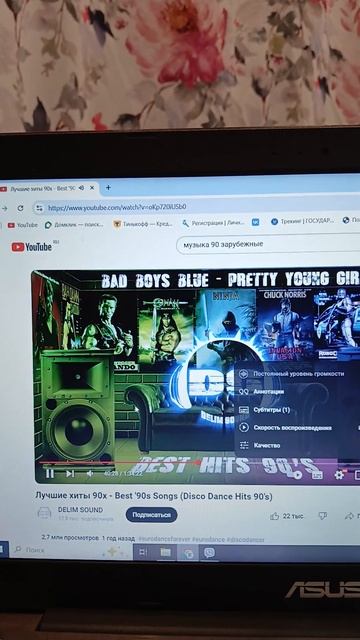Screen dimensions: 360x640
Task: Open the browser icon on the taskbar
Action: point(188,553)
